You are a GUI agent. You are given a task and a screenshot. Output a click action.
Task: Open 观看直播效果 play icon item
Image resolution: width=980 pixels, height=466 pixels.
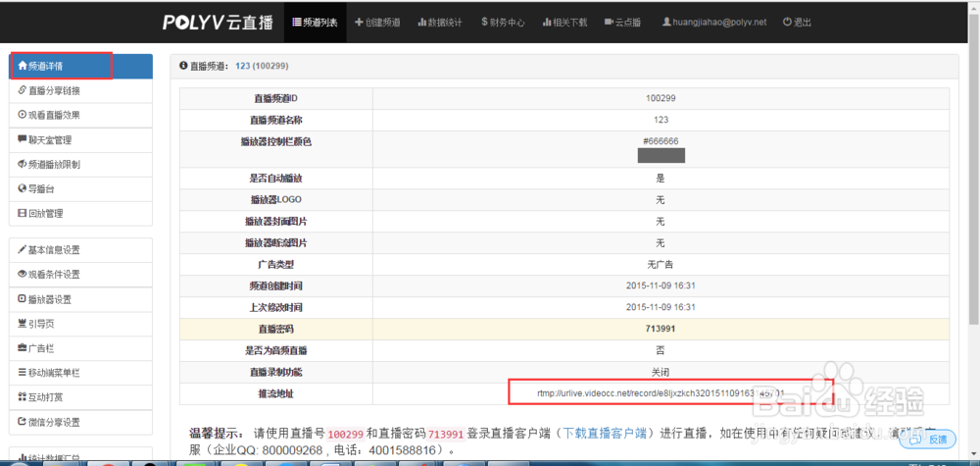click(x=80, y=115)
